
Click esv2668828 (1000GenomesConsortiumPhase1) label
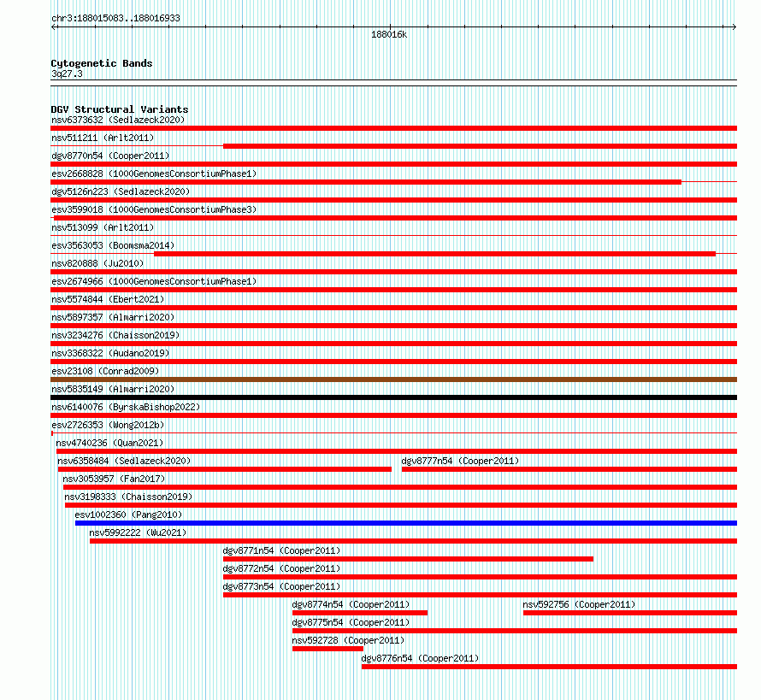tap(154, 174)
